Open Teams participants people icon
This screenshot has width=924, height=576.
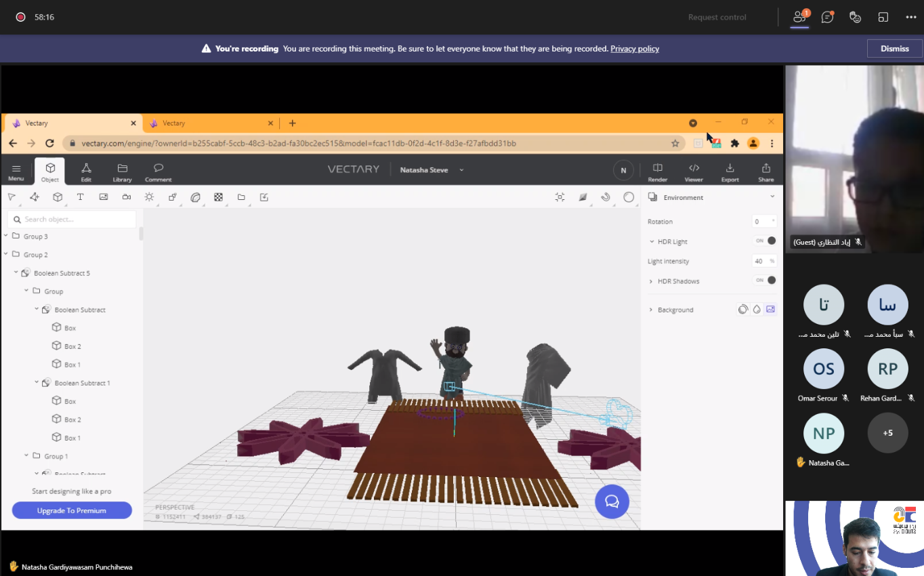(x=800, y=17)
